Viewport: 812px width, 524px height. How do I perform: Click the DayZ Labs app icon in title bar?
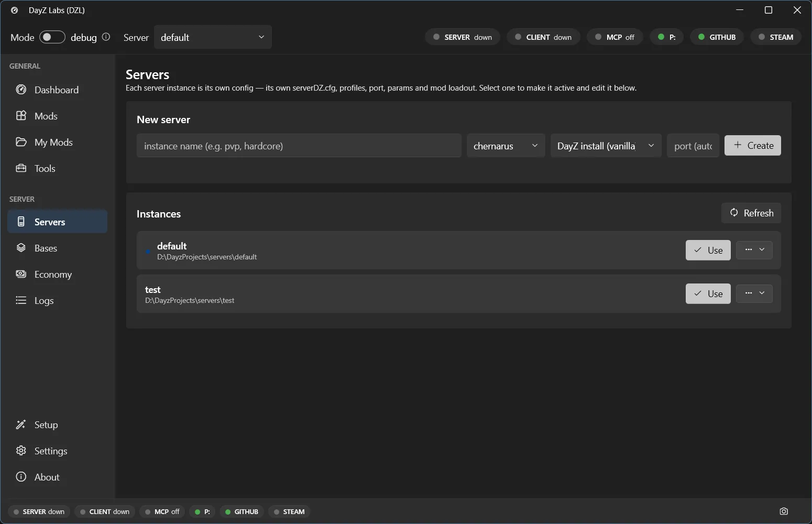coord(14,10)
